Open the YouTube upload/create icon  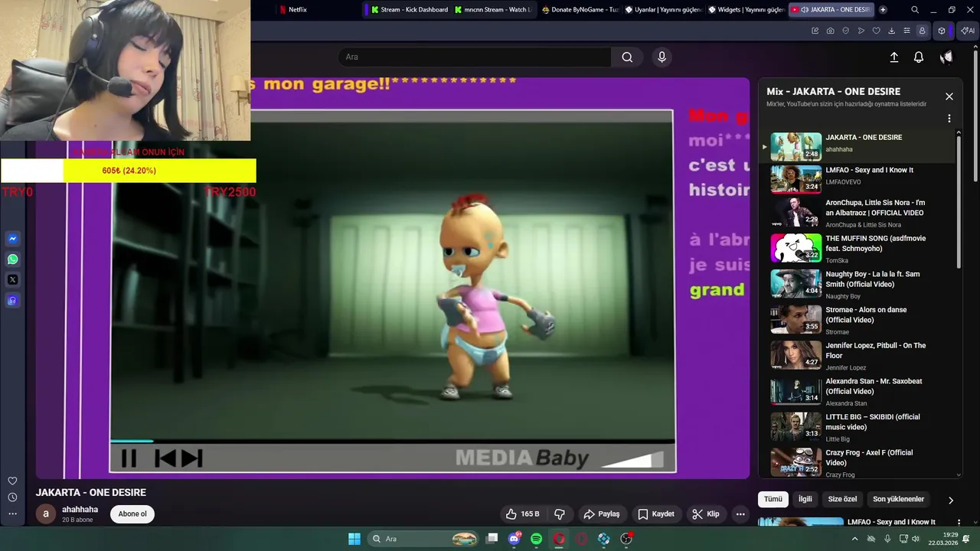[x=893, y=57]
